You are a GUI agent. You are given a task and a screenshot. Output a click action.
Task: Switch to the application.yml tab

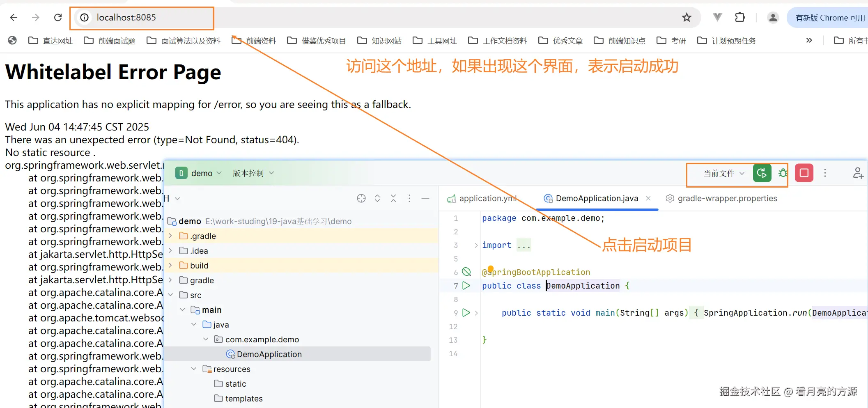(x=482, y=199)
